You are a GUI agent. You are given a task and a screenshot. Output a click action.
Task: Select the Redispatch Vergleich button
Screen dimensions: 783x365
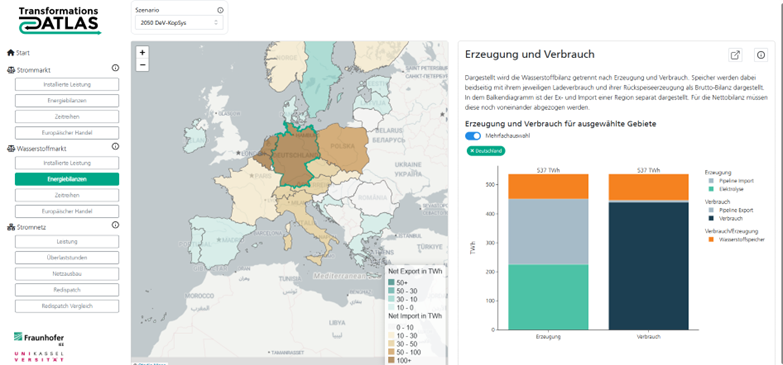pos(67,306)
